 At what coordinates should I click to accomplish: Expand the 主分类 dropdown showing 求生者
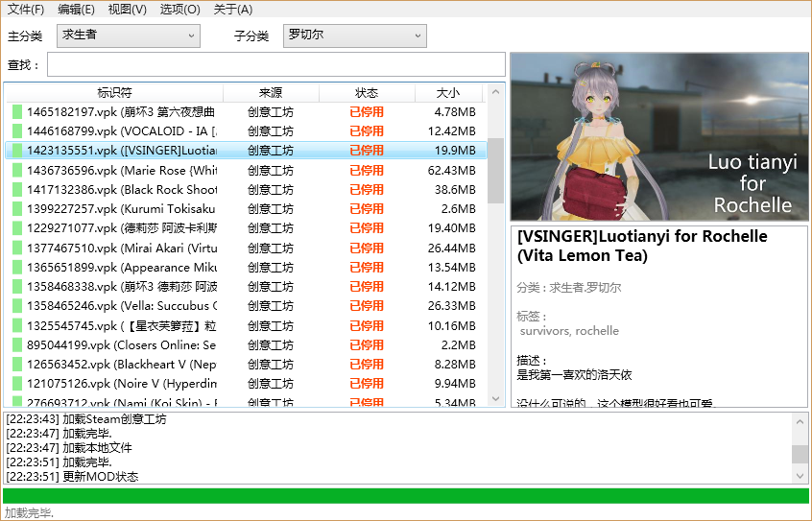[x=129, y=36]
